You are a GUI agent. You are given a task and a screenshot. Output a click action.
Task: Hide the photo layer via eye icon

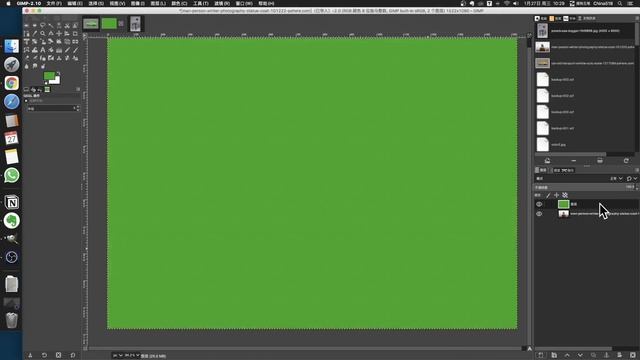point(539,214)
